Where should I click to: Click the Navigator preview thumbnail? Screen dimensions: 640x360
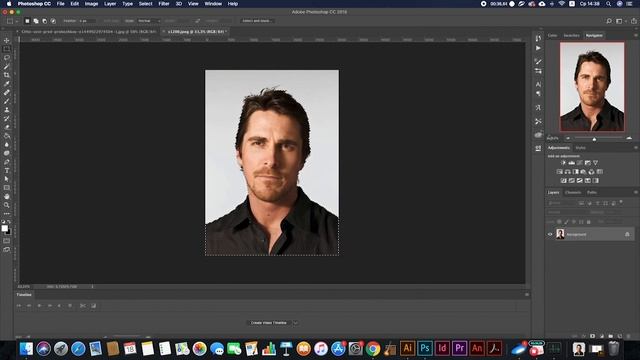pyautogui.click(x=592, y=87)
